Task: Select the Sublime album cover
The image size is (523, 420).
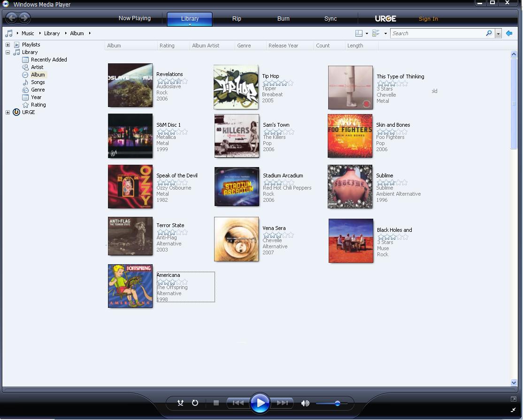Action: [x=350, y=187]
